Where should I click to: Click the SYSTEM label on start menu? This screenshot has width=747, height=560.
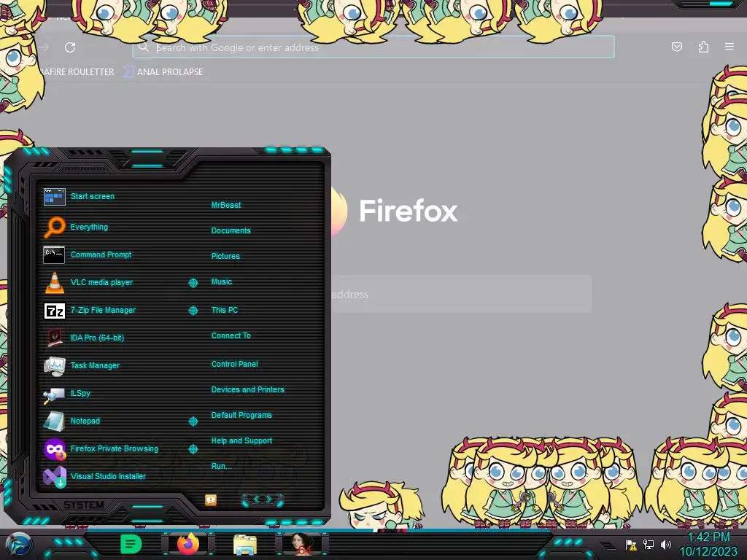[84, 505]
